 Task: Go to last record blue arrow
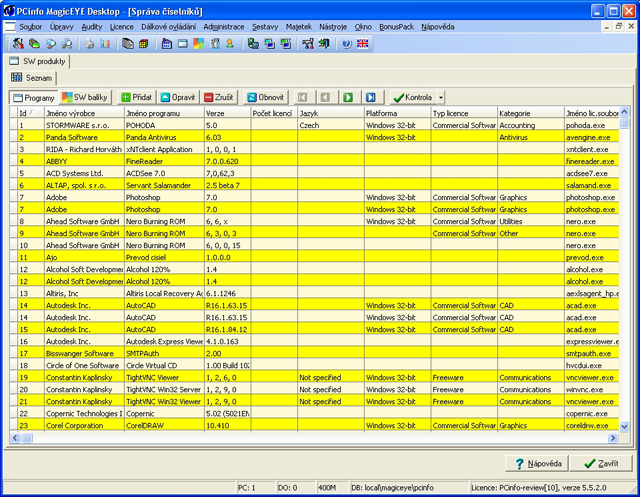[371, 97]
